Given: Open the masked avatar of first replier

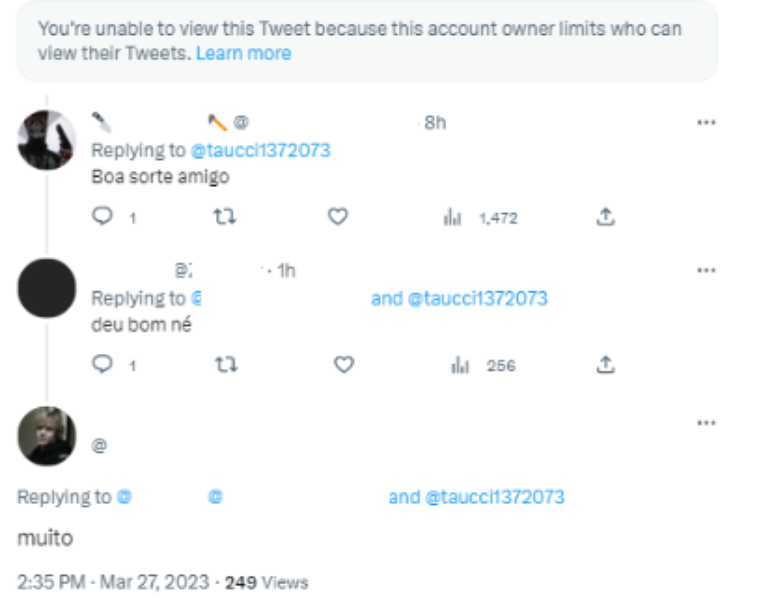Looking at the screenshot, I should [47, 140].
